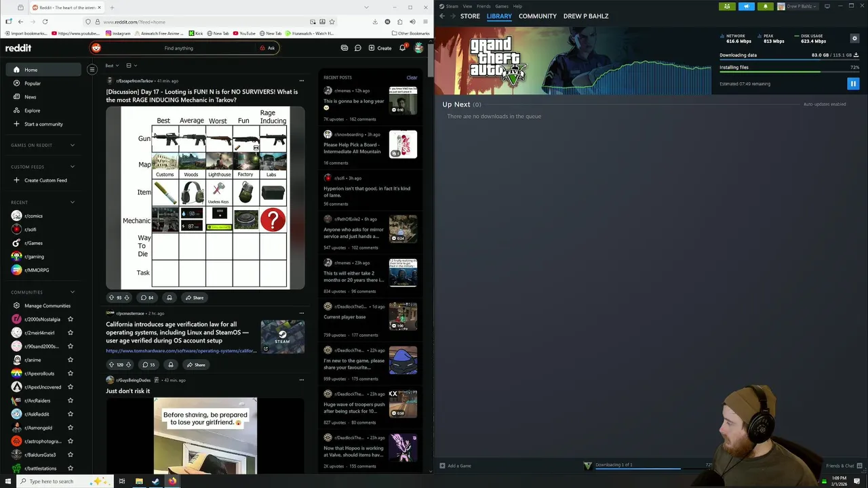This screenshot has width=868, height=488.
Task: Favorite r/2000sNostalgia with star toggle
Action: point(71,319)
